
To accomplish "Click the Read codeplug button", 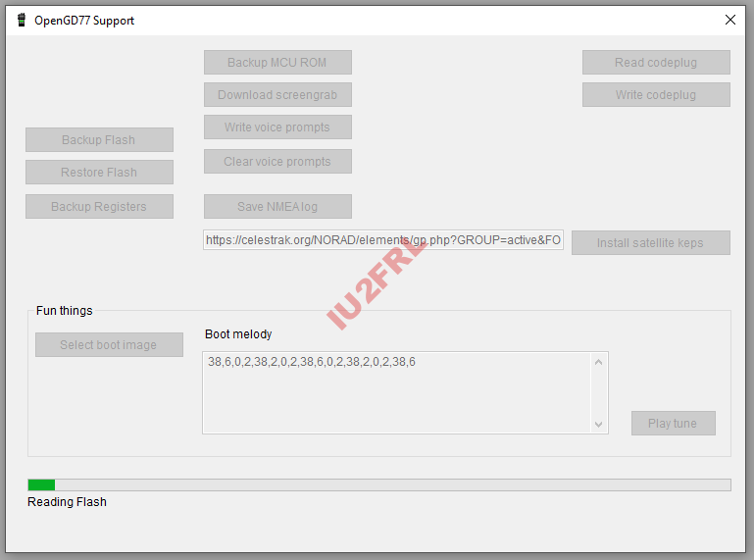I will click(x=656, y=63).
